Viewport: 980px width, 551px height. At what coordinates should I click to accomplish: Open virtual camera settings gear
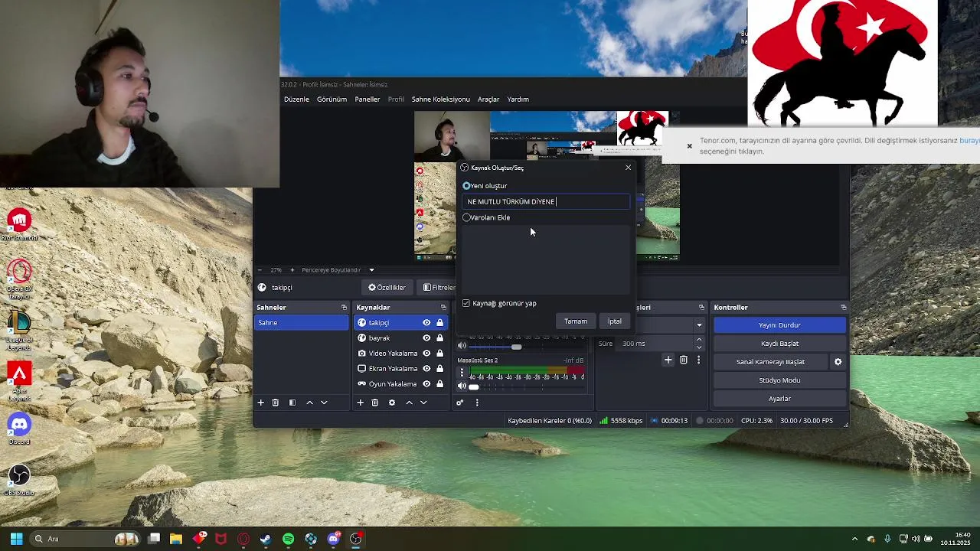coord(838,362)
